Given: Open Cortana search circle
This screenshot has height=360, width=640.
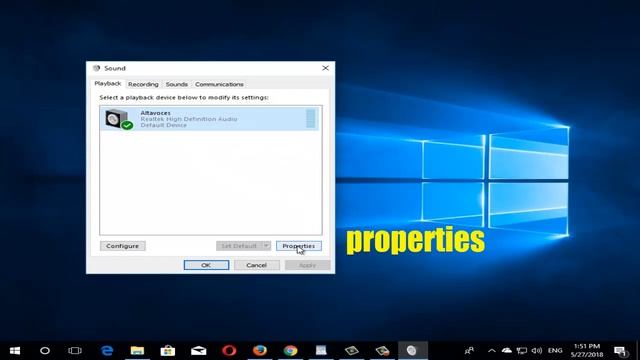Looking at the screenshot, I should tap(45, 351).
